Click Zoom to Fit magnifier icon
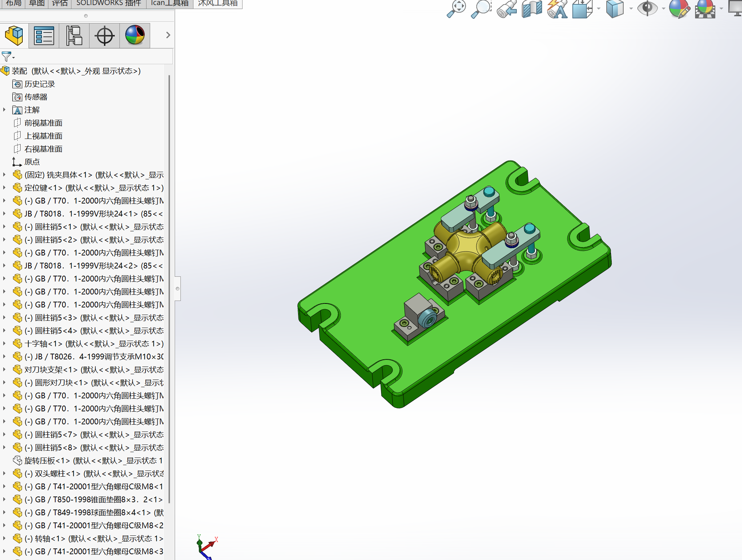 coord(456,9)
